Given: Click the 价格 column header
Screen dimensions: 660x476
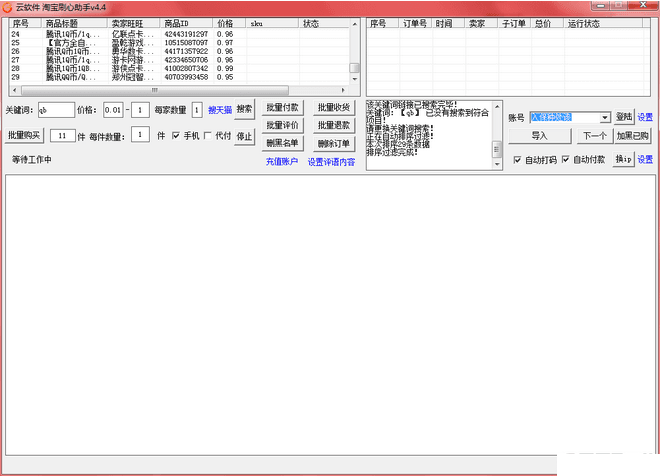Looking at the screenshot, I should point(225,22).
